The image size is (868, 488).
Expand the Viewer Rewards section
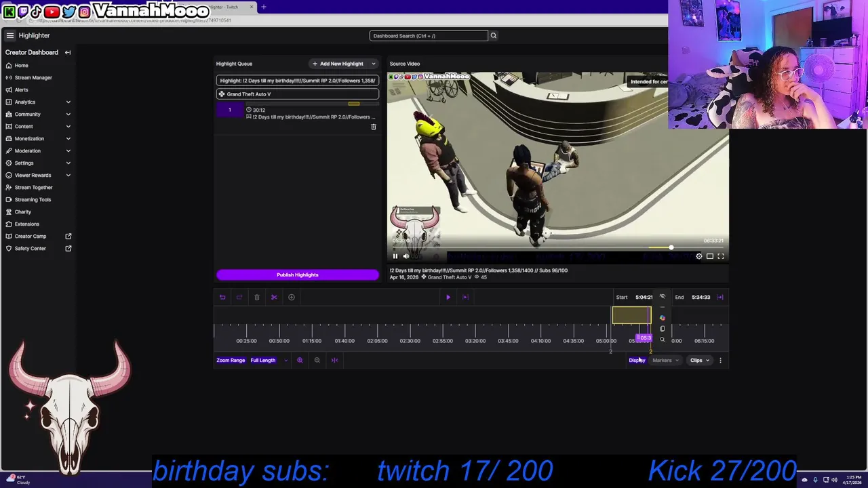tap(38, 175)
